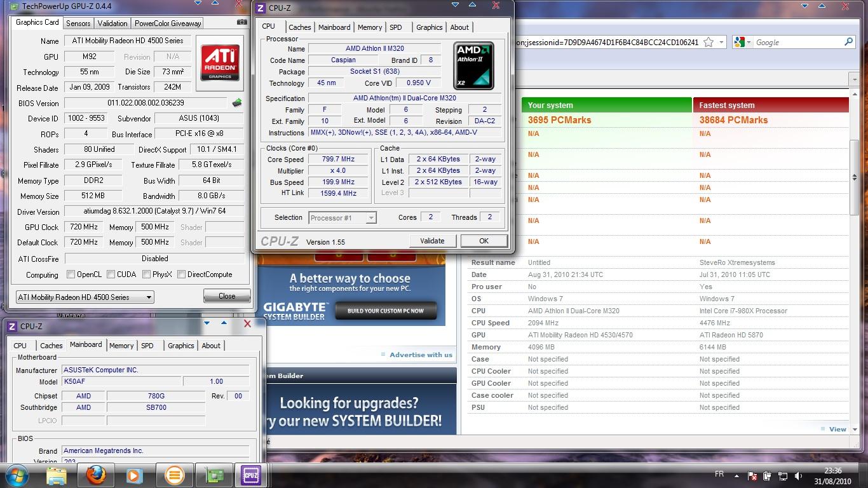Enable the DirectCompute checkbox
This screenshot has height=488, width=868.
point(182,274)
